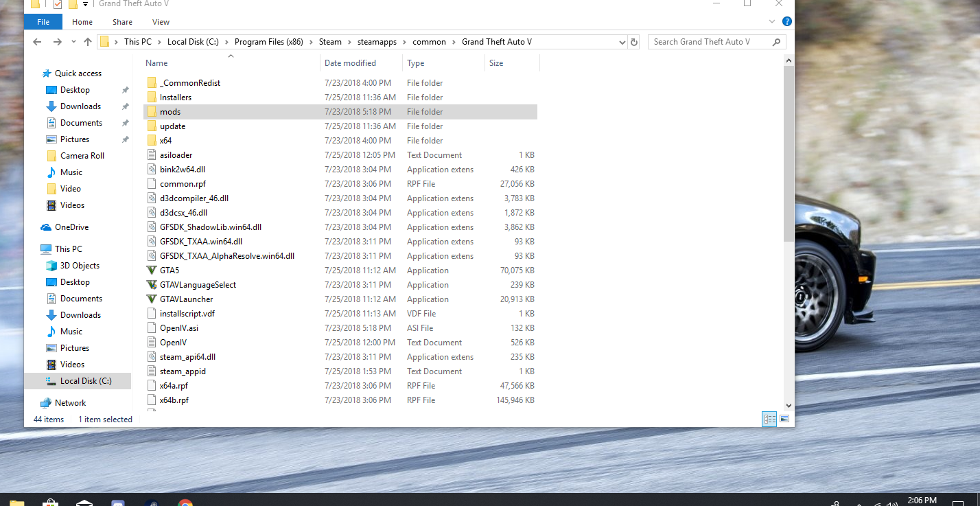Select the common.rpf file icon
Screen dimensions: 980x506
tap(152, 184)
